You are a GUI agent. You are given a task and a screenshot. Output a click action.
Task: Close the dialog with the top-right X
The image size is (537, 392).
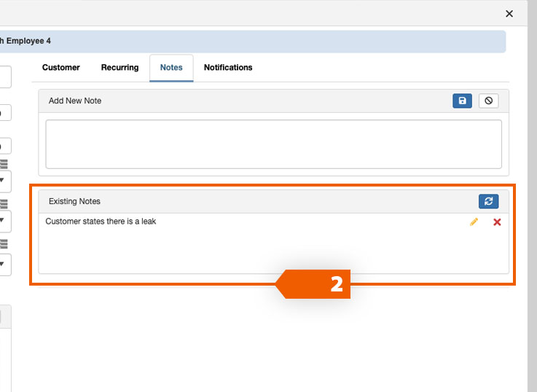(509, 13)
